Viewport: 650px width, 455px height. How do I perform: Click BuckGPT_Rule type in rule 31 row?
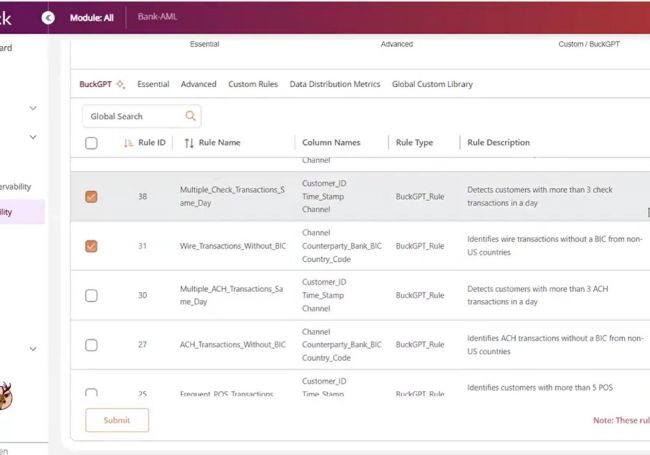(420, 246)
